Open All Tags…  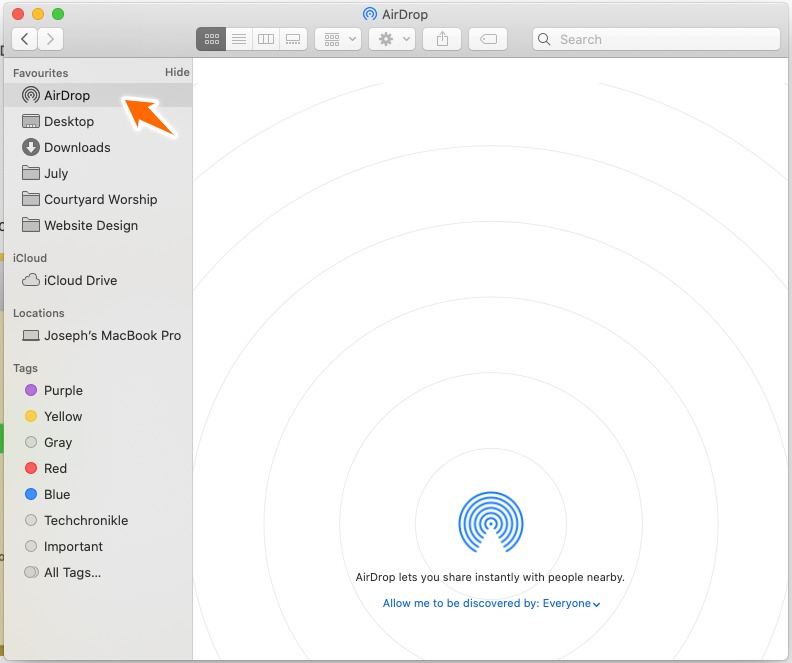click(x=98, y=572)
